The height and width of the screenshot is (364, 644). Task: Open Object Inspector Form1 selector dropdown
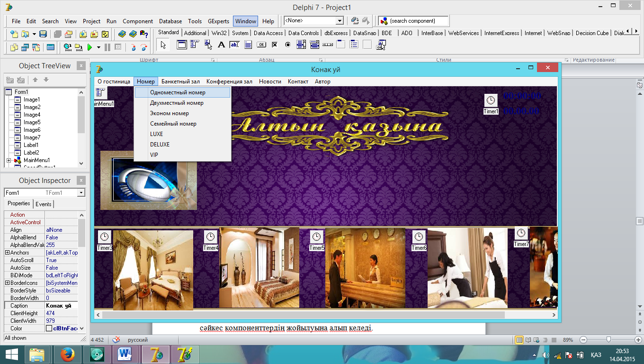tap(81, 193)
